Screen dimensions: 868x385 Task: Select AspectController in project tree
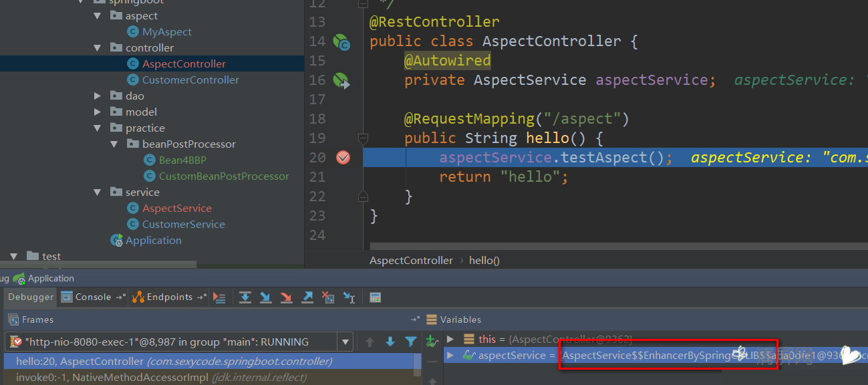pyautogui.click(x=184, y=64)
